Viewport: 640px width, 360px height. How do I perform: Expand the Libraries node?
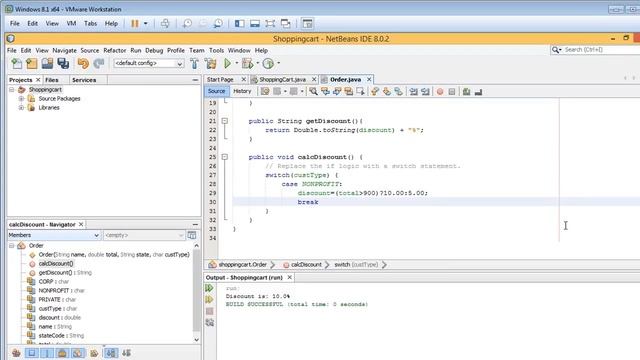click(21, 107)
